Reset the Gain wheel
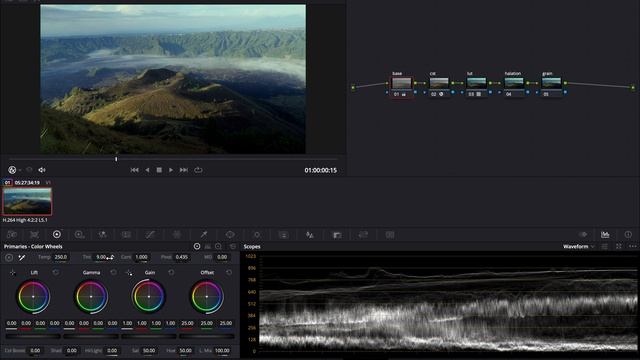The image size is (640, 360). (171, 272)
